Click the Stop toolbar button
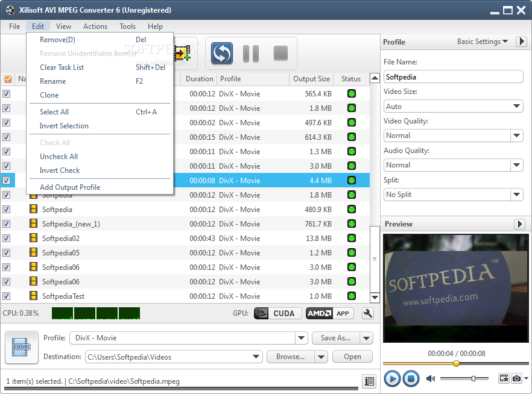The image size is (532, 394). click(280, 53)
